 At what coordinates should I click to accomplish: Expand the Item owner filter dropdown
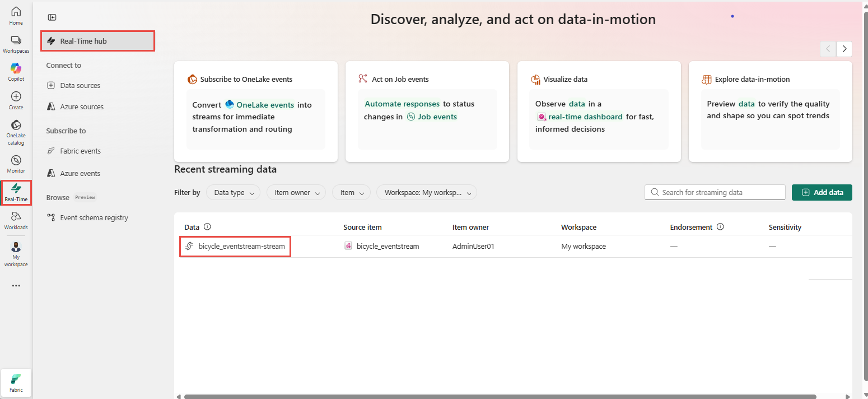296,193
